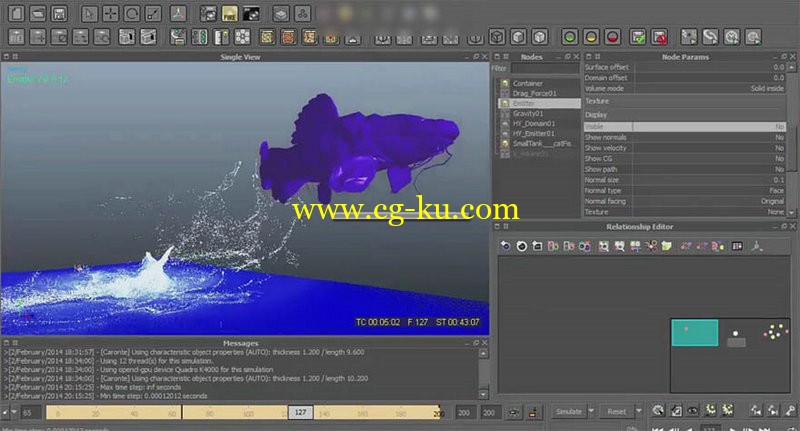Click the yellow-green folder icon in Relationship Editor

[x=666, y=246]
